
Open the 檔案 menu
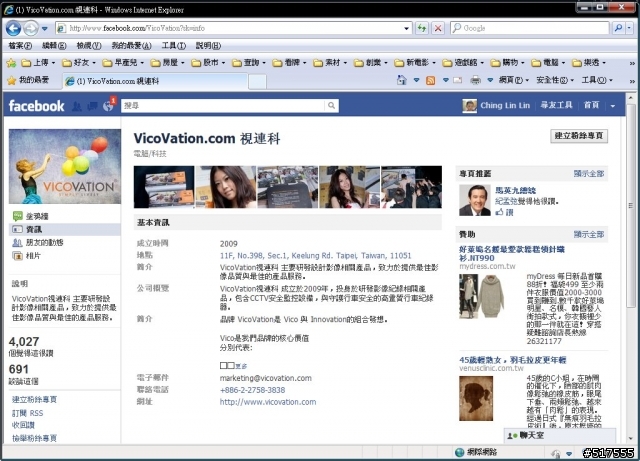point(20,45)
